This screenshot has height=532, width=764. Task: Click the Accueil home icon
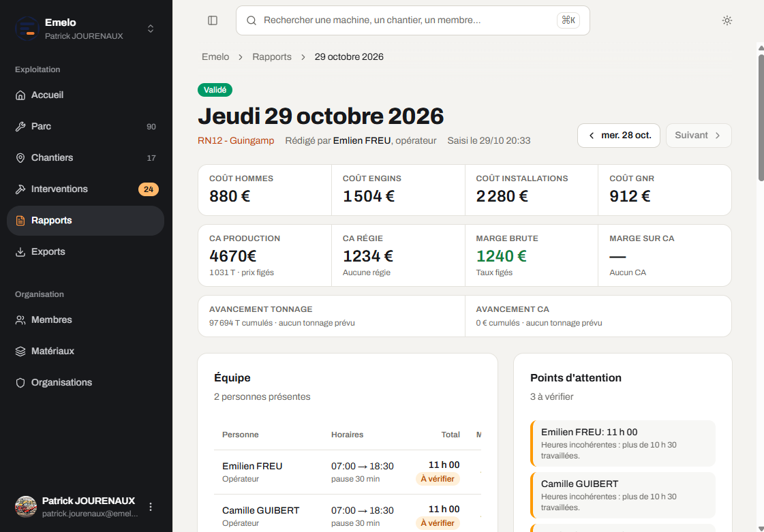click(20, 95)
